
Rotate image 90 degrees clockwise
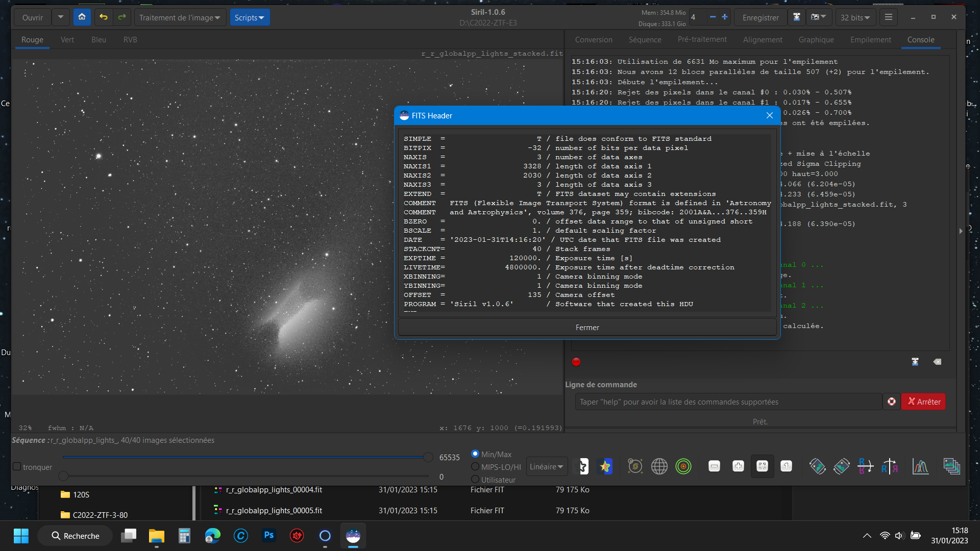pos(842,466)
